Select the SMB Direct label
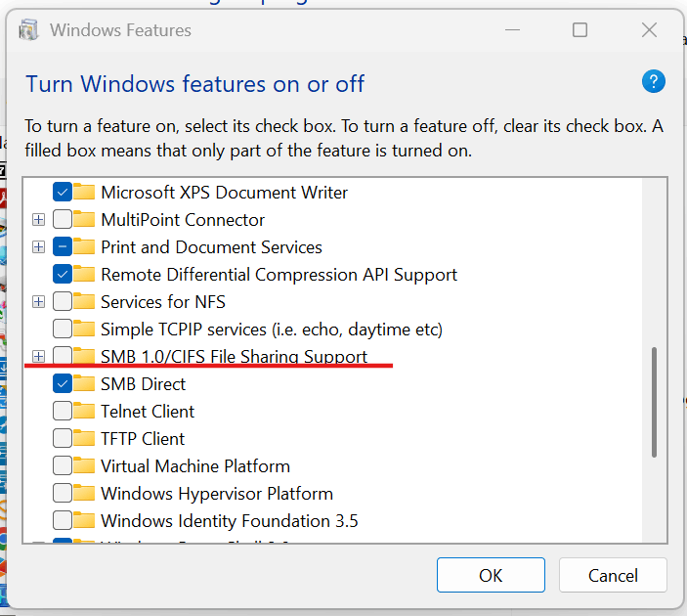This screenshot has width=687, height=616. (144, 384)
